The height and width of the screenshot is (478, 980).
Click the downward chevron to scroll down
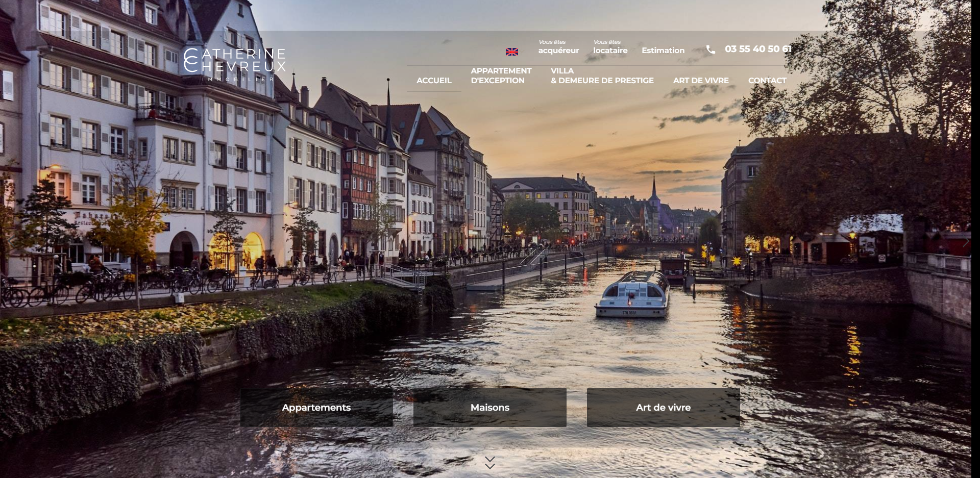tap(490, 463)
